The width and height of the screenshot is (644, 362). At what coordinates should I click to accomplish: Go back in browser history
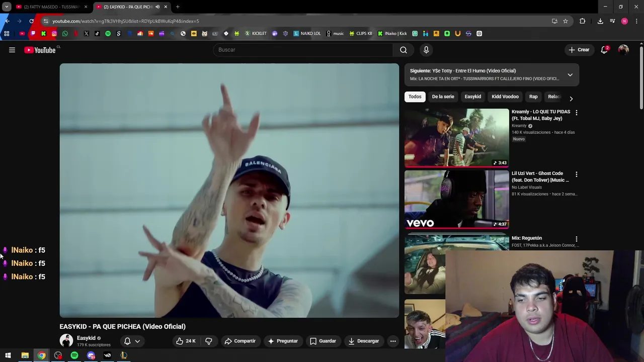(x=7, y=21)
